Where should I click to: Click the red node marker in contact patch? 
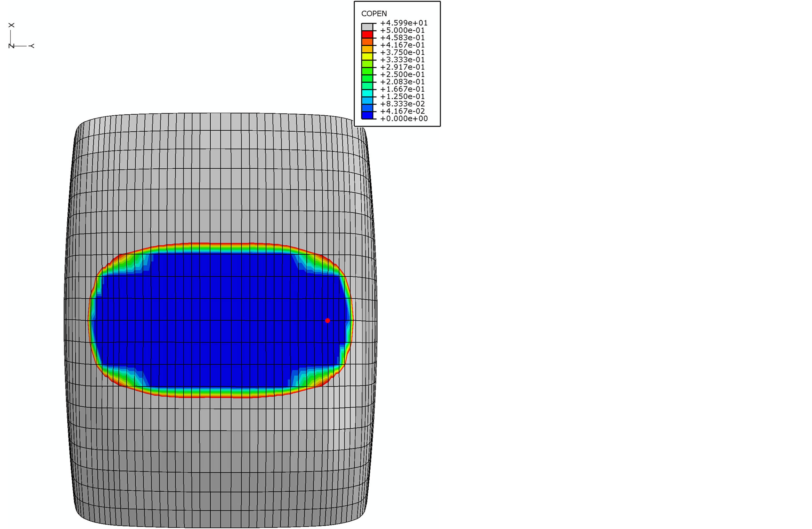tap(327, 320)
